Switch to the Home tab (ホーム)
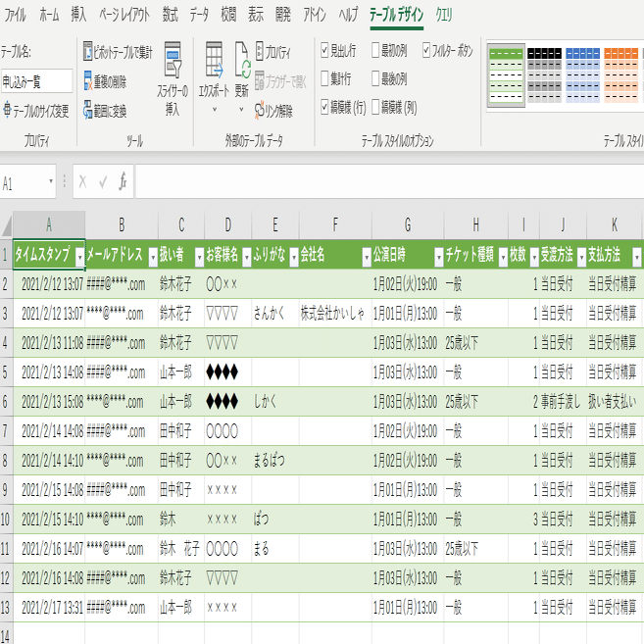Image resolution: width=644 pixels, height=644 pixels. pos(49,16)
